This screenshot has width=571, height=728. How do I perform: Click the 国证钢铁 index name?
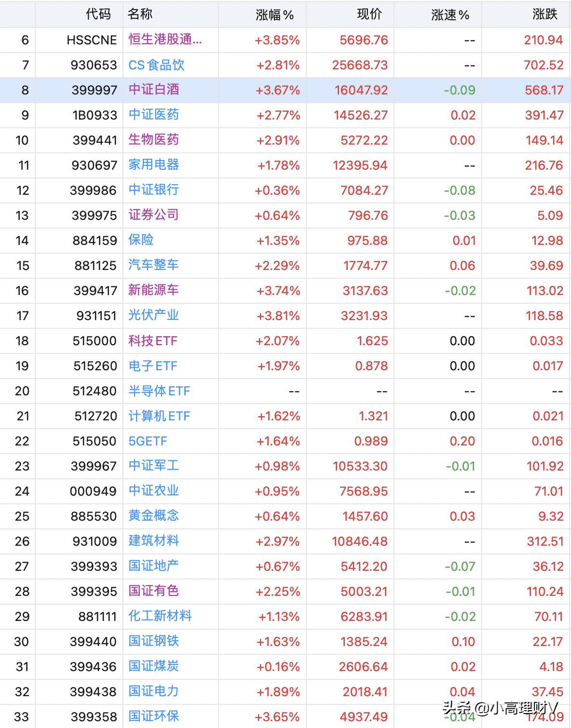click(154, 641)
